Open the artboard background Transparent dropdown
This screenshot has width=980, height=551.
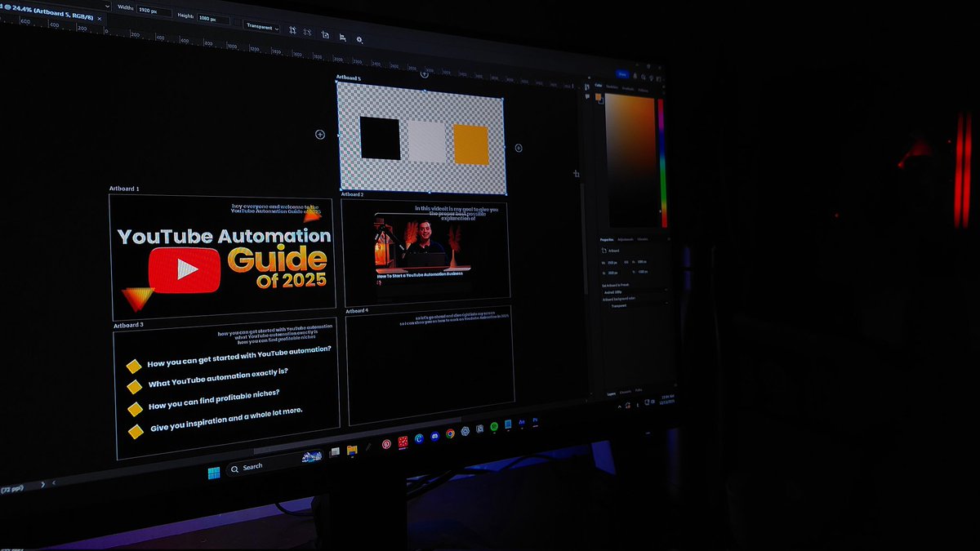tap(261, 27)
